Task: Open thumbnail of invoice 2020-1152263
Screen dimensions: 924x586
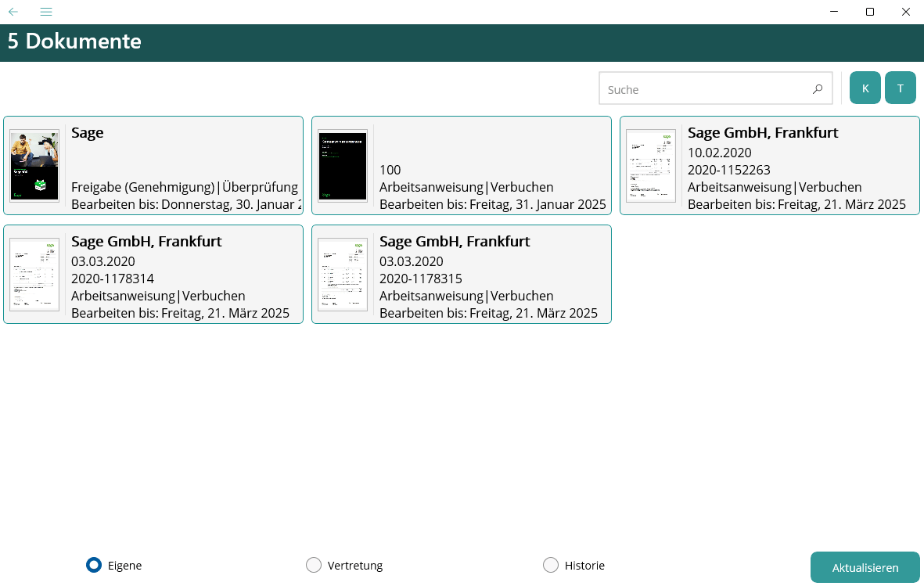Action: tap(651, 166)
